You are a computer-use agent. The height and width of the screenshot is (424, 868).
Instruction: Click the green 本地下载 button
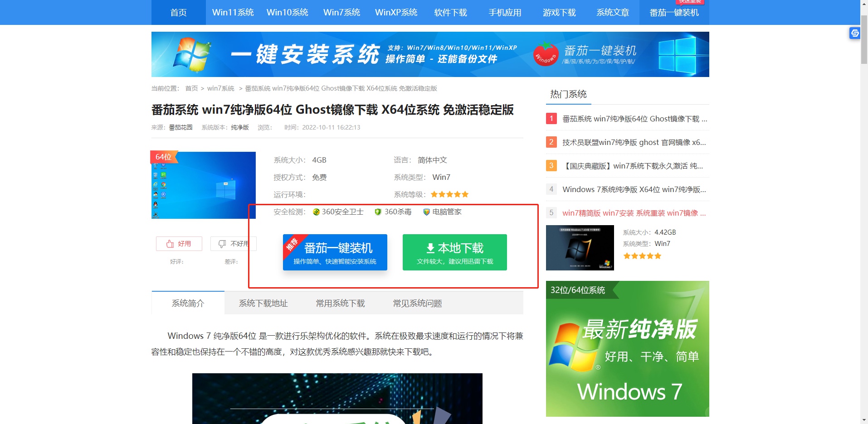point(455,252)
